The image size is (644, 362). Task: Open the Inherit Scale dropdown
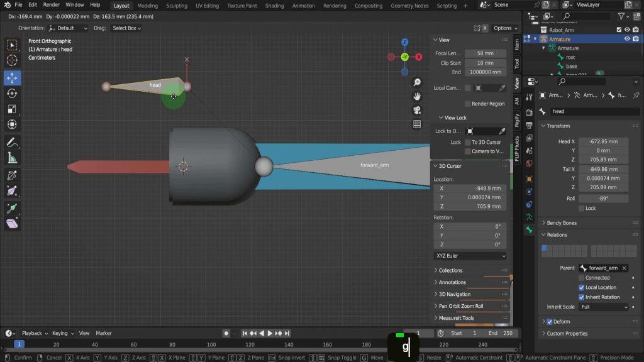click(604, 307)
